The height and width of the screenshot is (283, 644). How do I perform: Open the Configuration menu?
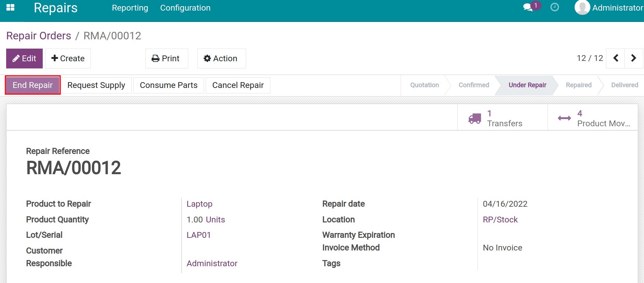pos(185,8)
